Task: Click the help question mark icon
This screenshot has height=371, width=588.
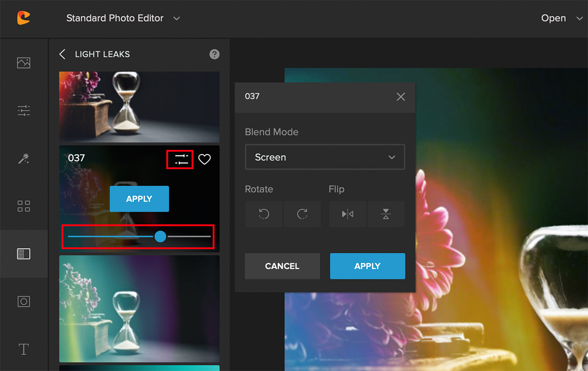Action: pos(214,54)
